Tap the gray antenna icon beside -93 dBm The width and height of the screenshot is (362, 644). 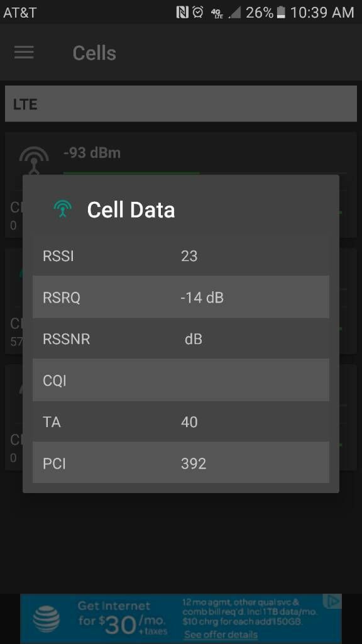(x=34, y=160)
